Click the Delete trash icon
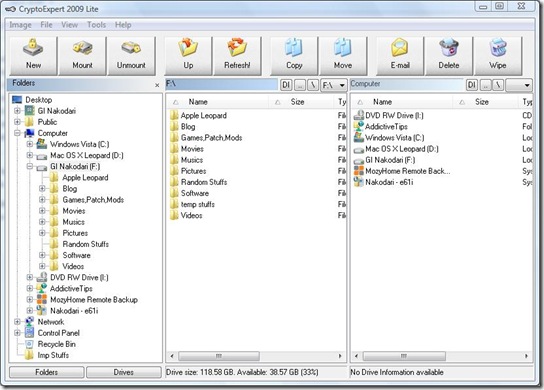The height and width of the screenshot is (390, 544). point(449,48)
